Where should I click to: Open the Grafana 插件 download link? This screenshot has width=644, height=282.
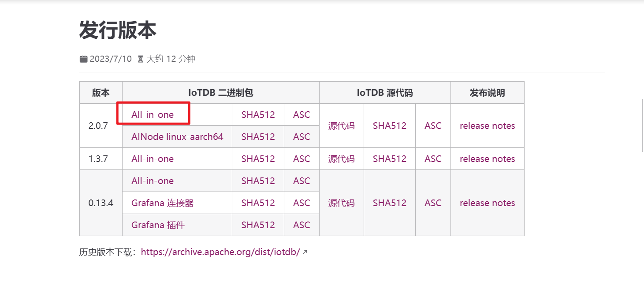158,225
